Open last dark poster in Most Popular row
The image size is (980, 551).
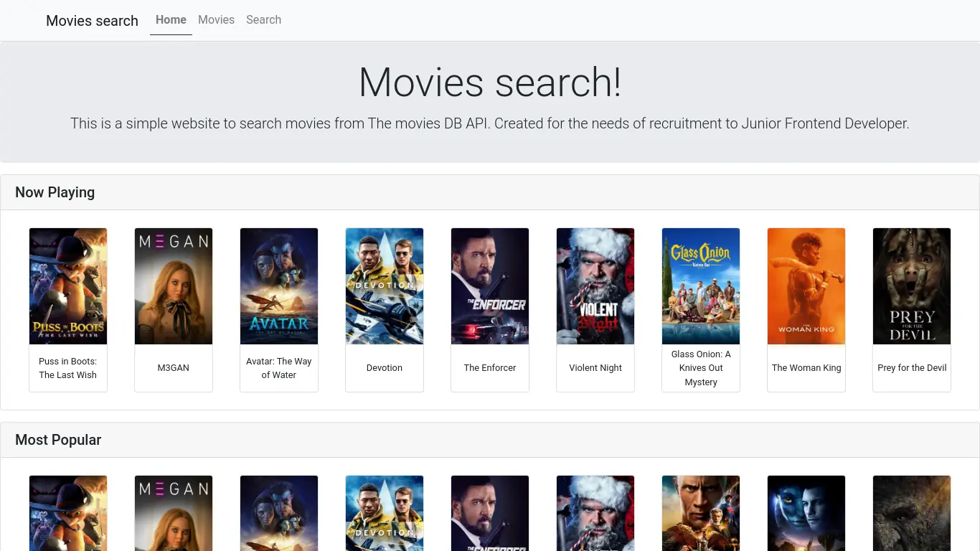[912, 514]
